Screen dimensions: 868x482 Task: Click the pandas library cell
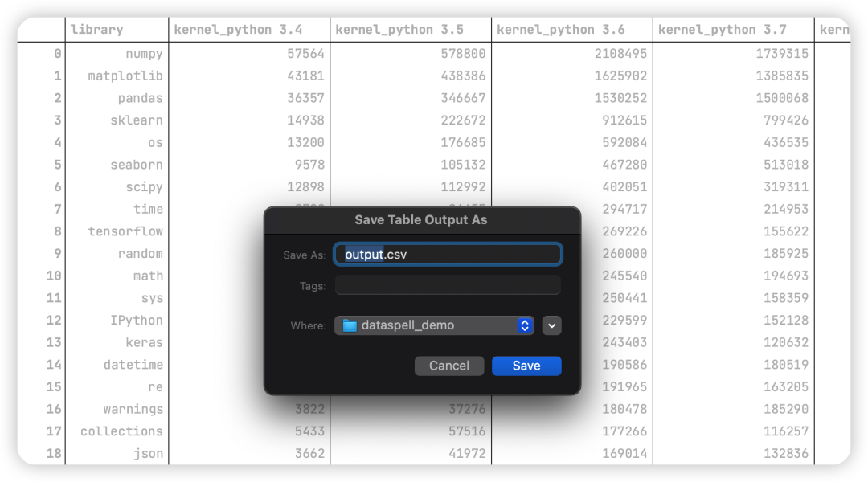point(140,98)
